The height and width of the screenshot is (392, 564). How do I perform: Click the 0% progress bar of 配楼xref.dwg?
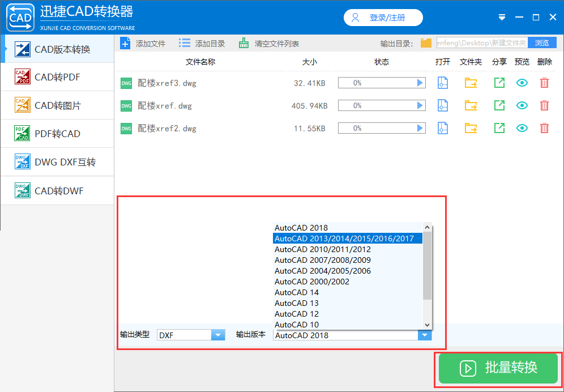[x=382, y=105]
